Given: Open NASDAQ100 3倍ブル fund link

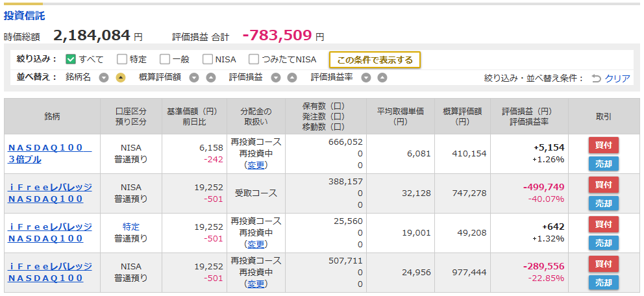Looking at the screenshot, I should (49, 154).
